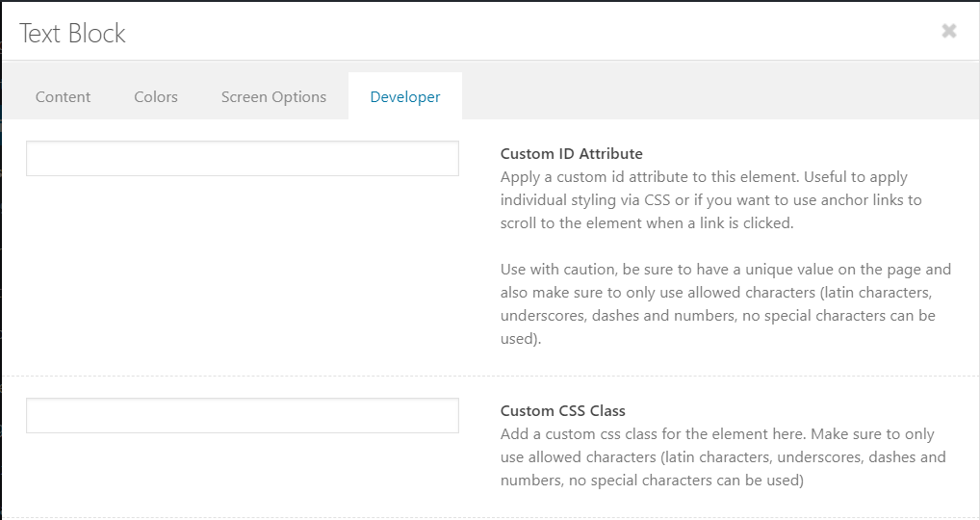Click blank header area beside Text Block title

pyautogui.click(x=529, y=34)
